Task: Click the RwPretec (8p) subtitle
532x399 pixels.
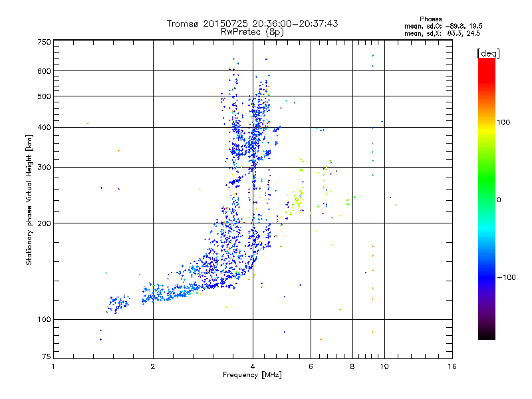Action: (x=252, y=32)
